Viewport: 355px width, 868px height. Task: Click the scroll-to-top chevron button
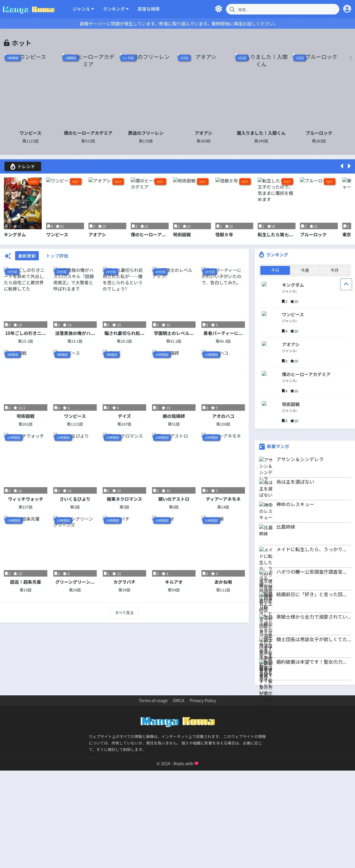click(x=346, y=284)
